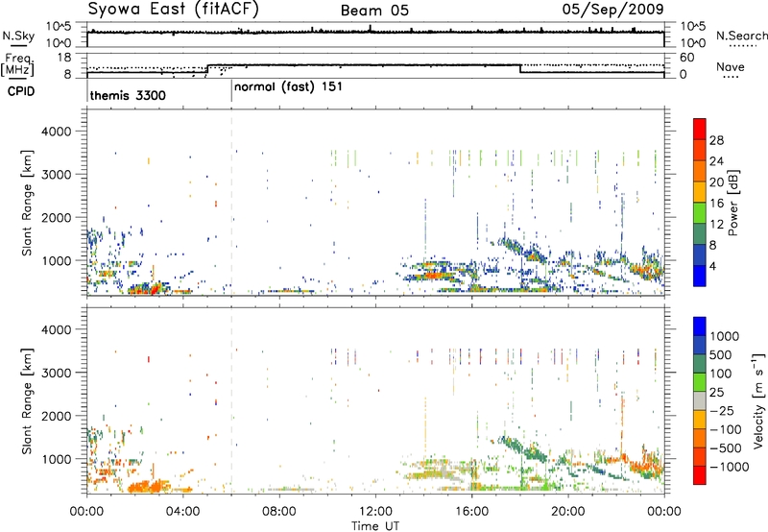Click the '18' tick on the frequency axis
Viewport: 768px width, 532px height.
click(x=64, y=58)
